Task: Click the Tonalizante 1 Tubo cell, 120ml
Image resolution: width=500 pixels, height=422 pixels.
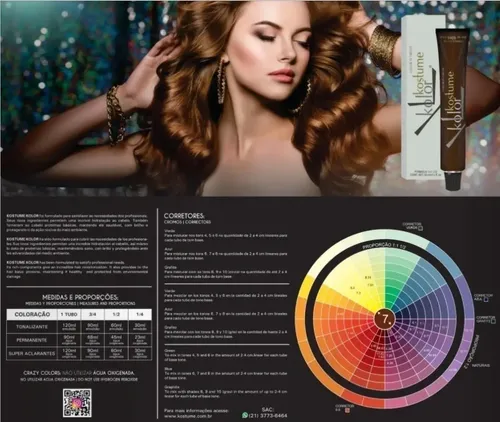Action: pos(69,327)
